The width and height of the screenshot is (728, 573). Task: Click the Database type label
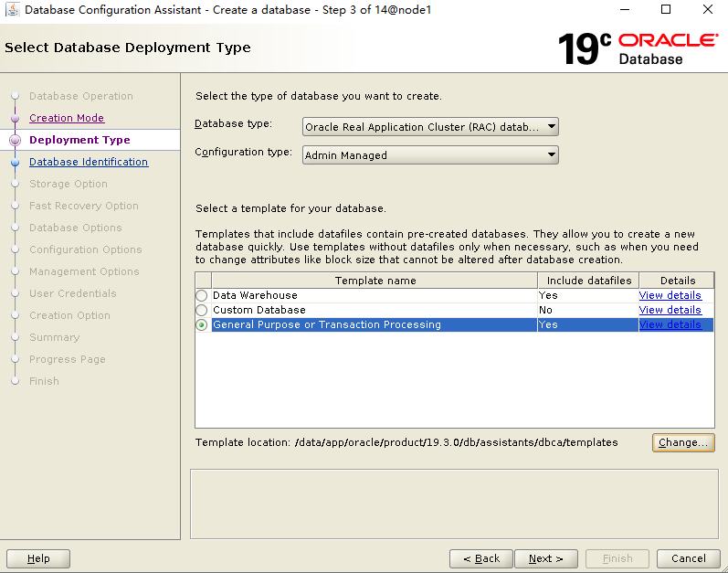click(233, 123)
